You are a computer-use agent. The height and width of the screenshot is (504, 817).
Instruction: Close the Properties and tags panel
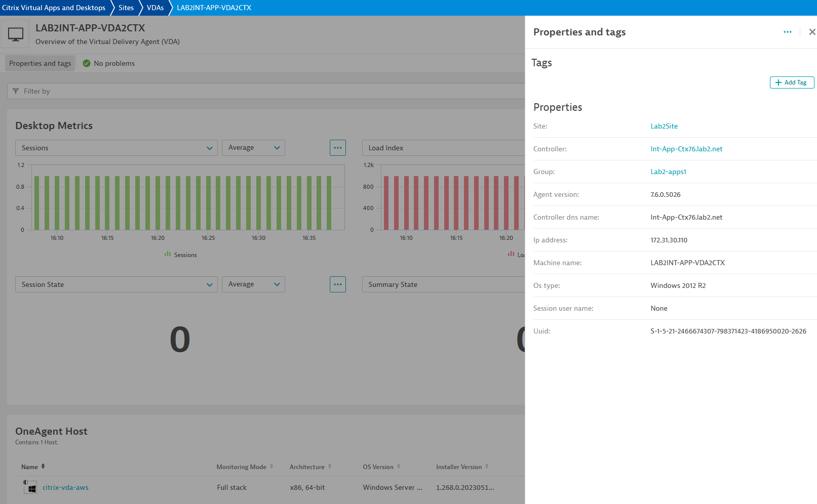click(x=812, y=32)
